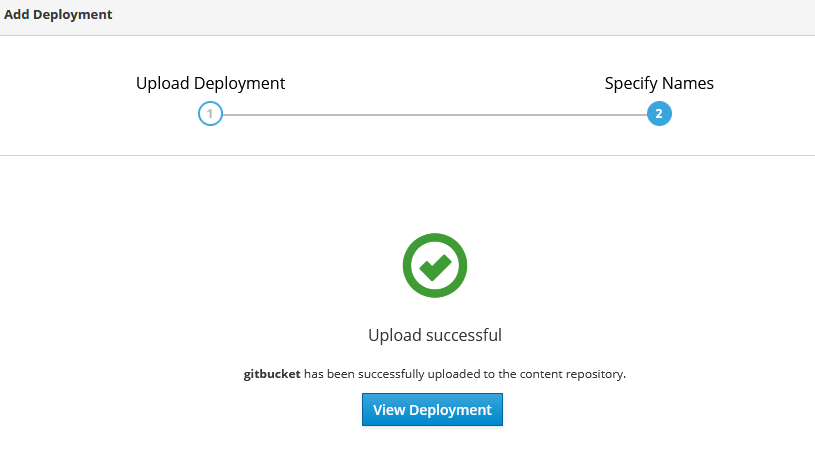
Task: Click the Upload Deployment step label
Action: point(211,83)
